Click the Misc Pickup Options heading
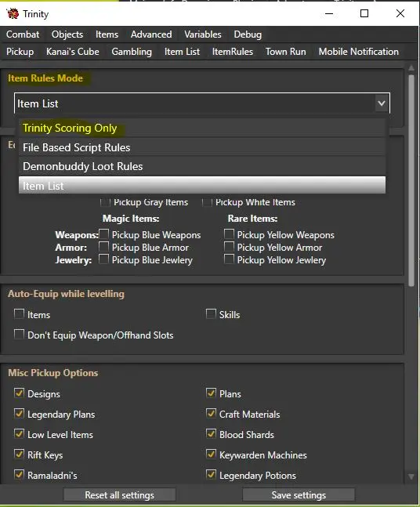The width and height of the screenshot is (420, 507). pyautogui.click(x=53, y=373)
